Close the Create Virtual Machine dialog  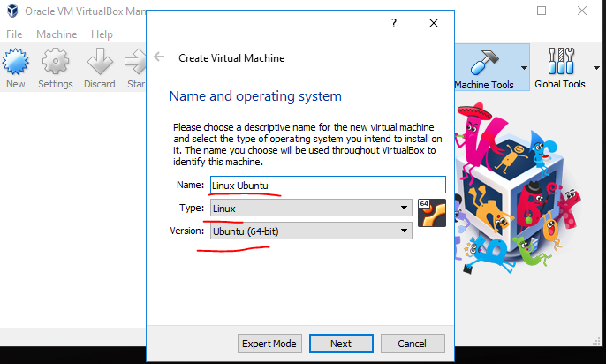coord(434,23)
